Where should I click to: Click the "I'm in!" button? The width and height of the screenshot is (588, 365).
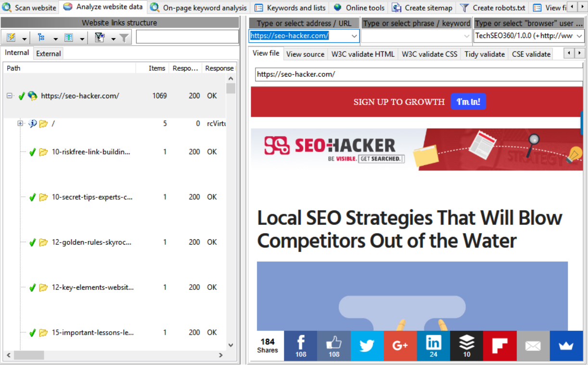click(468, 102)
